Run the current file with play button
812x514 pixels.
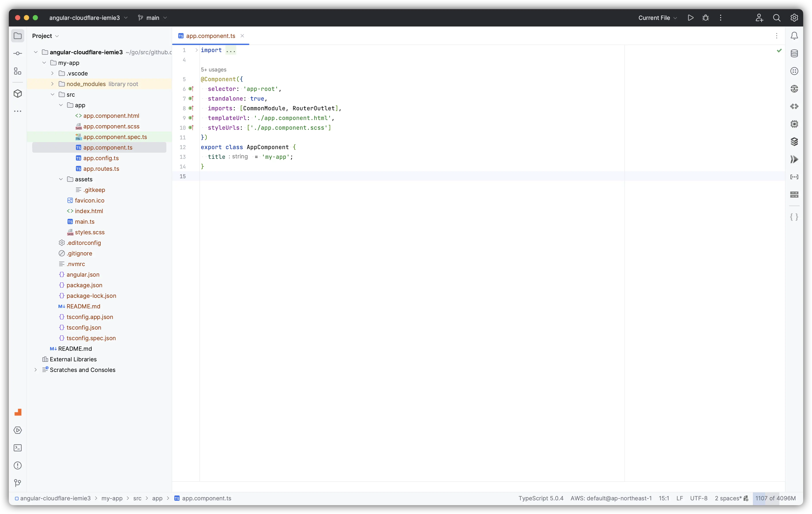point(690,18)
